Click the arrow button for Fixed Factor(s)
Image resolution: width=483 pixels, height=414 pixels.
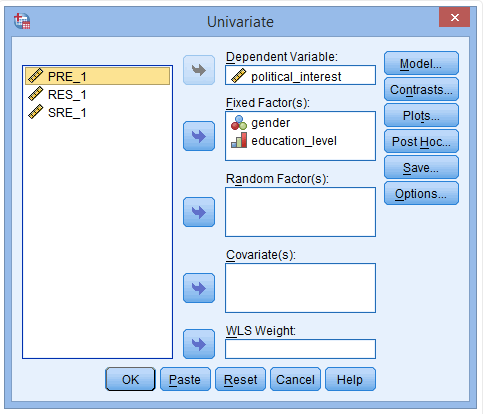pos(199,136)
